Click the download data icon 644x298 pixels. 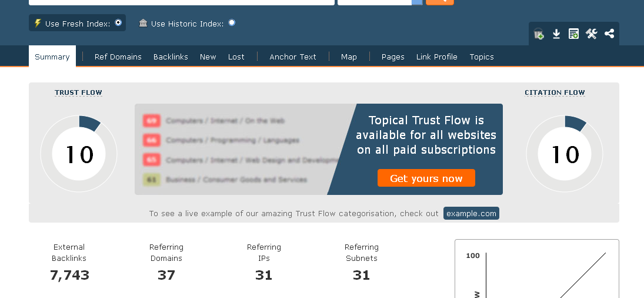(556, 34)
